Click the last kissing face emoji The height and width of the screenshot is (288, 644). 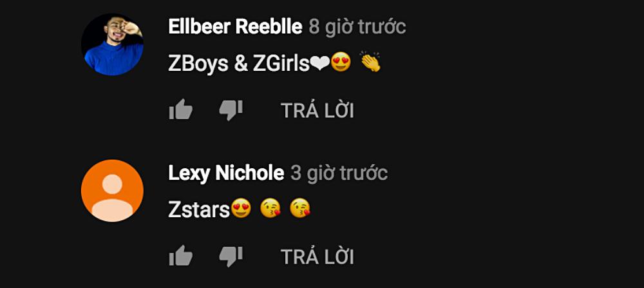300,208
